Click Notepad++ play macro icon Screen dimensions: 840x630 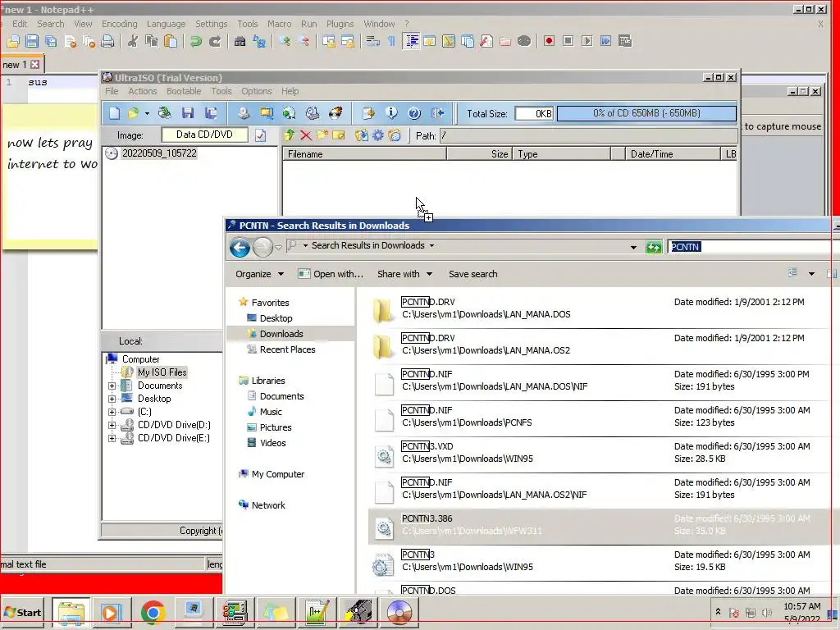[x=587, y=41]
